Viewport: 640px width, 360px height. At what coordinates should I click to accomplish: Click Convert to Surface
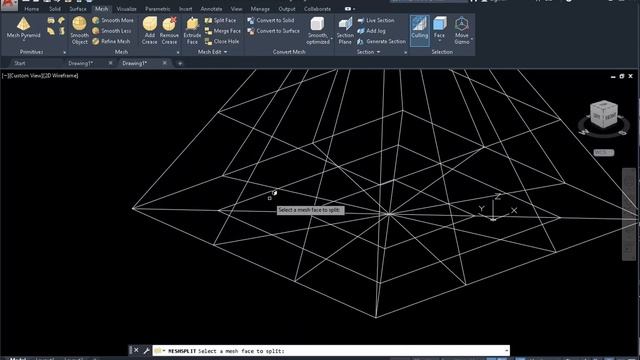click(x=273, y=31)
